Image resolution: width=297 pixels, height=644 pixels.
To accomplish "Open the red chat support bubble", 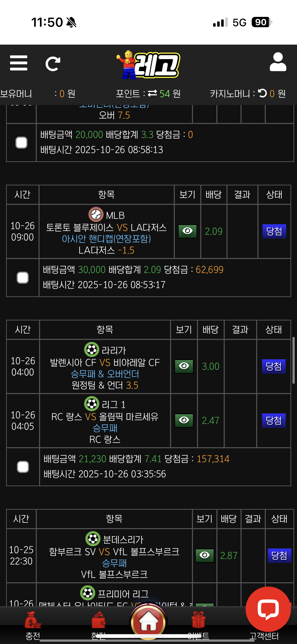I will pyautogui.click(x=268, y=609).
